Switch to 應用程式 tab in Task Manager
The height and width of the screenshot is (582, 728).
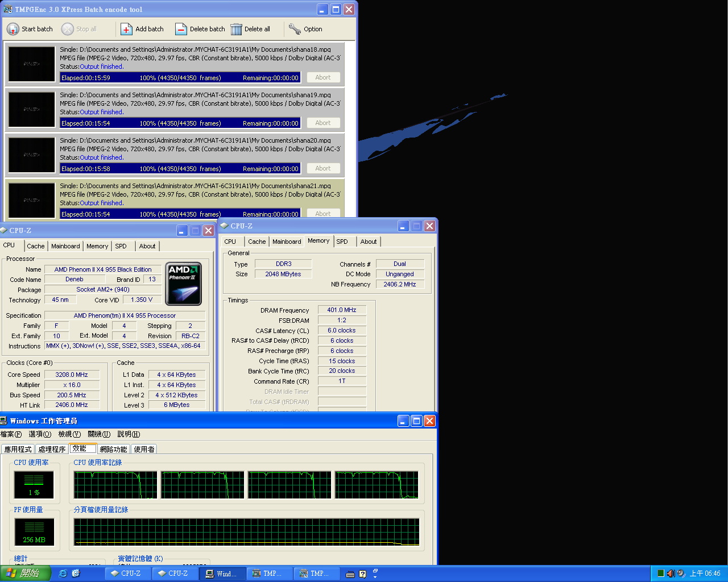pos(18,449)
